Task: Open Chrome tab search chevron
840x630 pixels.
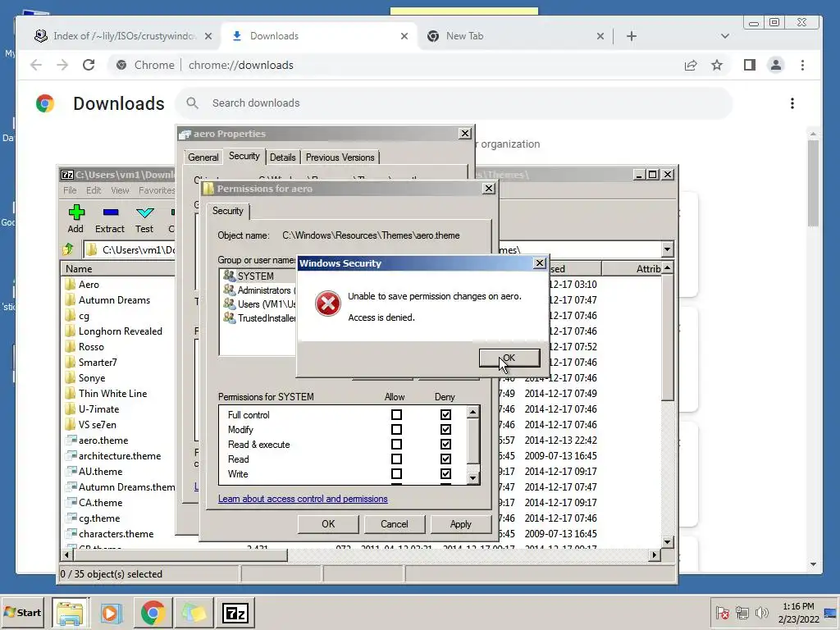Action: click(725, 36)
